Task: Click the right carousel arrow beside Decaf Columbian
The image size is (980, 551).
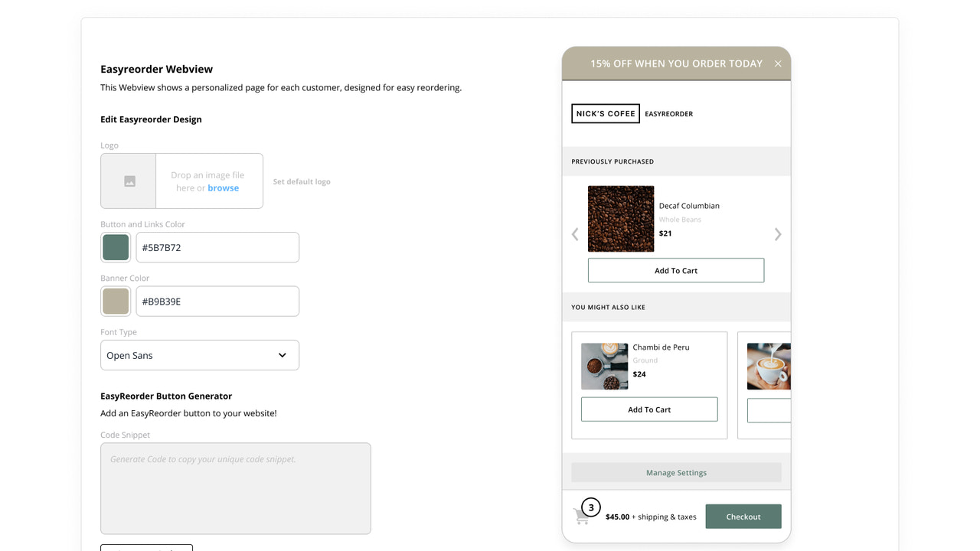Action: (778, 234)
